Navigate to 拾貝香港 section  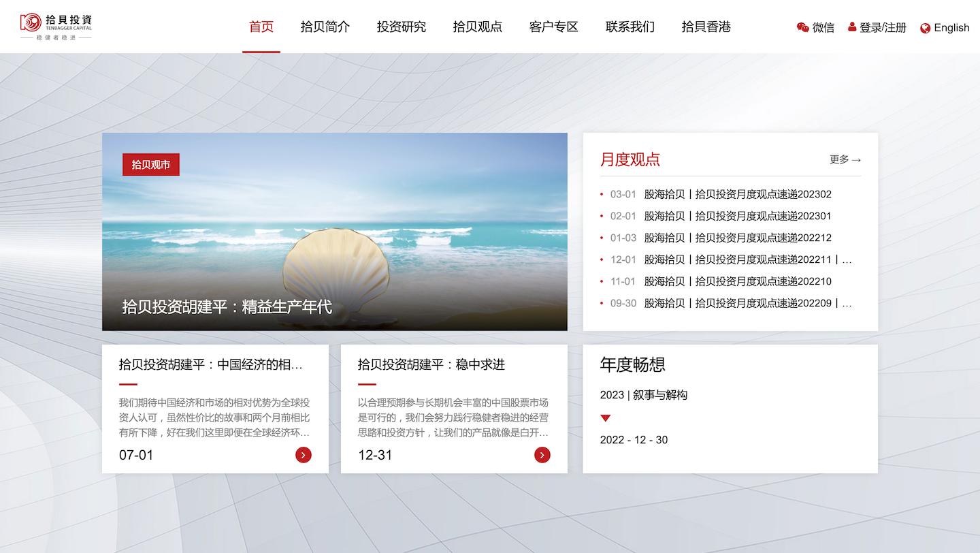point(706,27)
